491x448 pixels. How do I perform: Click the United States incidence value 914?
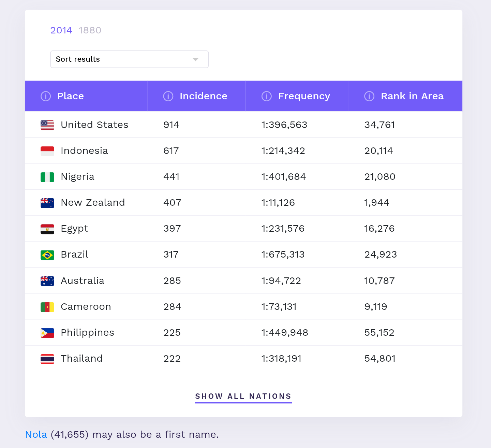(x=171, y=125)
